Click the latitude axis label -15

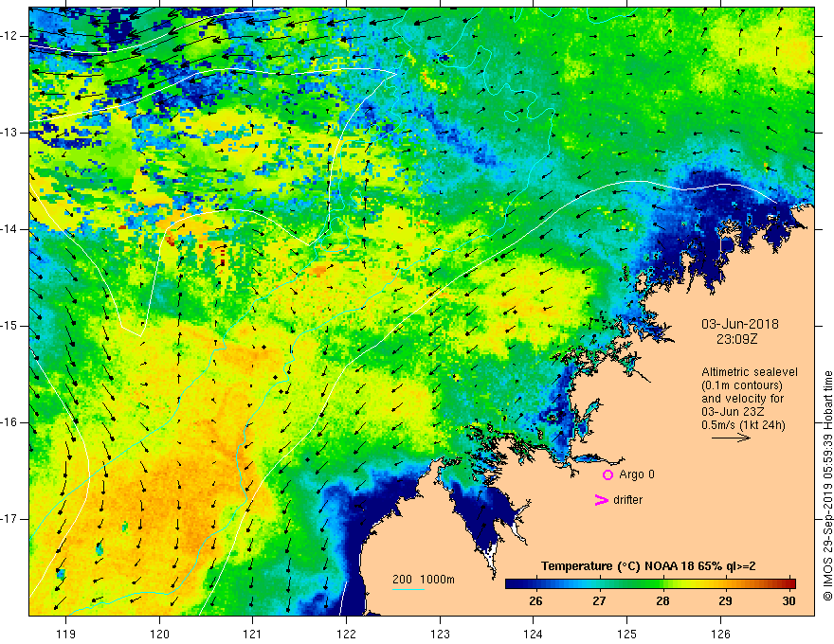(x=10, y=326)
